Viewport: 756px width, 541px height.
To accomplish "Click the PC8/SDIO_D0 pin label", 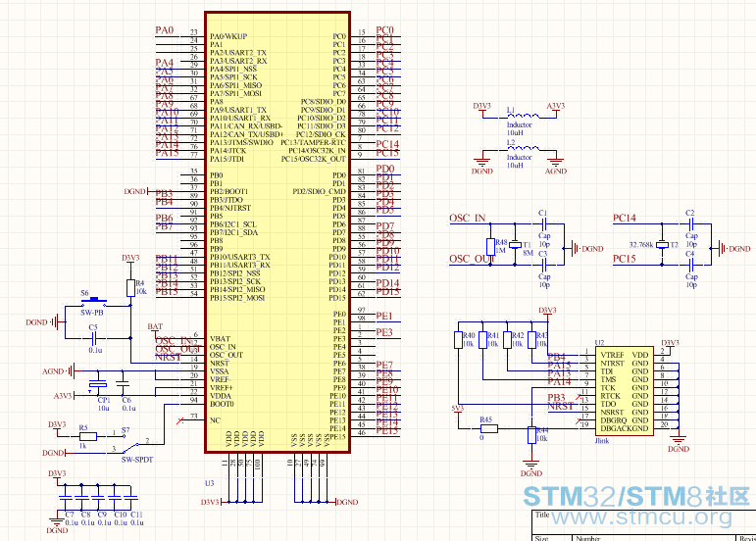I will (x=324, y=102).
